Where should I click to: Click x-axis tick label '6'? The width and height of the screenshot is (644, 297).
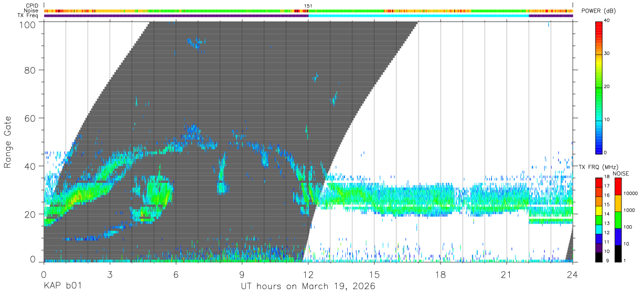176,274
